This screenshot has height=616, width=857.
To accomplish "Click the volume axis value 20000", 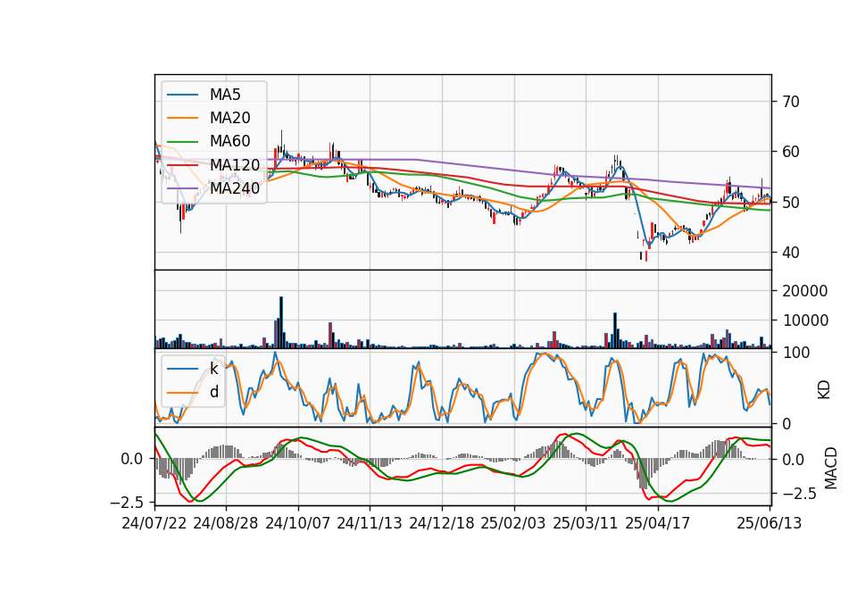I will [804, 291].
